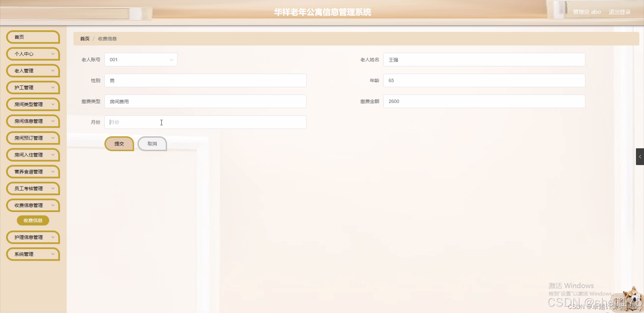This screenshot has height=313, width=644.
Task: Expand the 房间预订管理 sidebar menu
Action: 33,138
